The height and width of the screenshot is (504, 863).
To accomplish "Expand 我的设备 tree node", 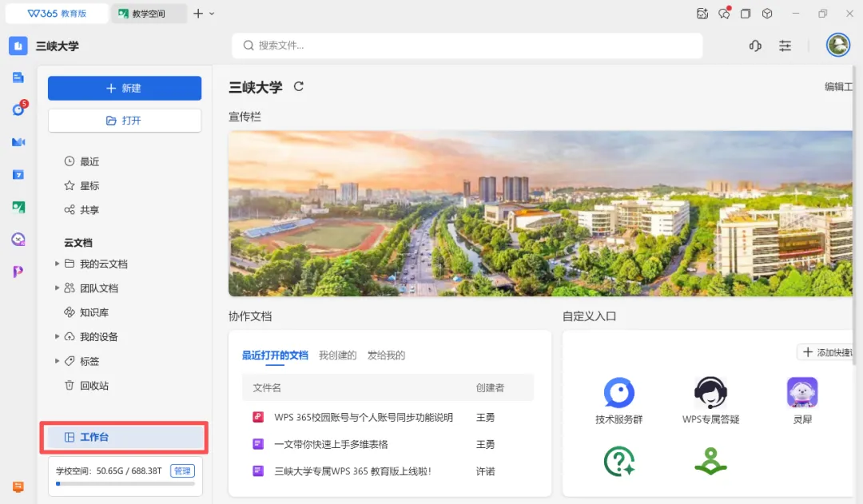I will pos(57,336).
